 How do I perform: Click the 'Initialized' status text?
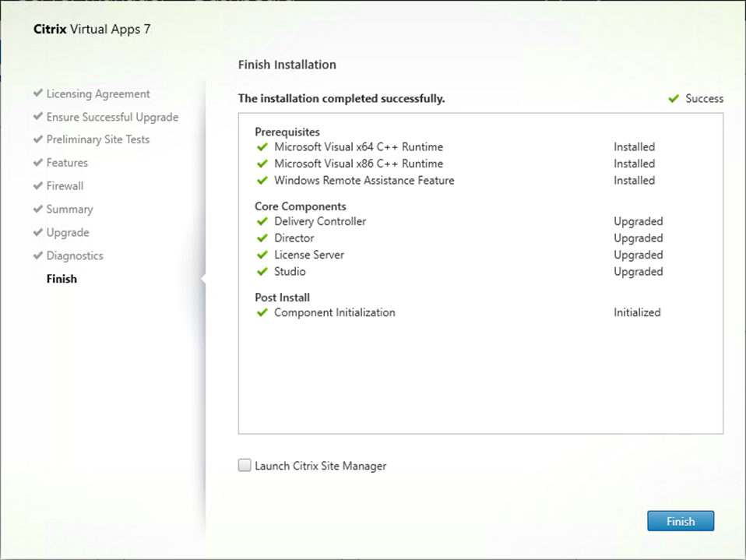[637, 312]
